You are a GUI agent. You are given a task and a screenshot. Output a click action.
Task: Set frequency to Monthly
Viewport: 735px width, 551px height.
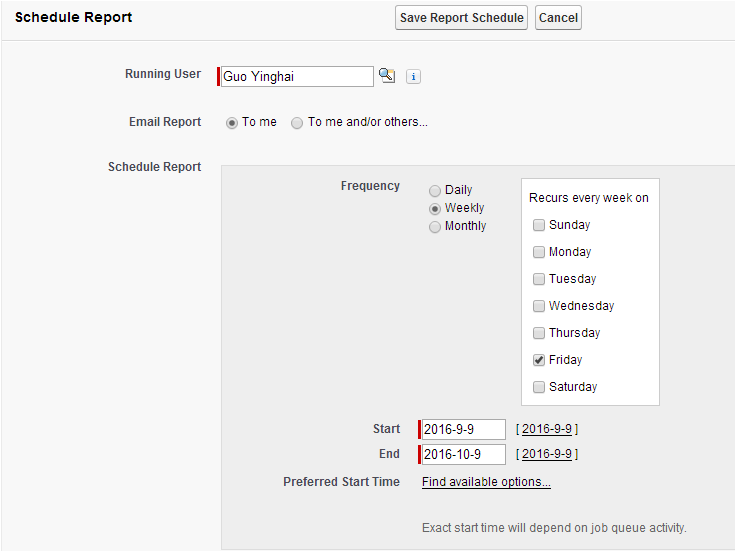click(x=435, y=226)
